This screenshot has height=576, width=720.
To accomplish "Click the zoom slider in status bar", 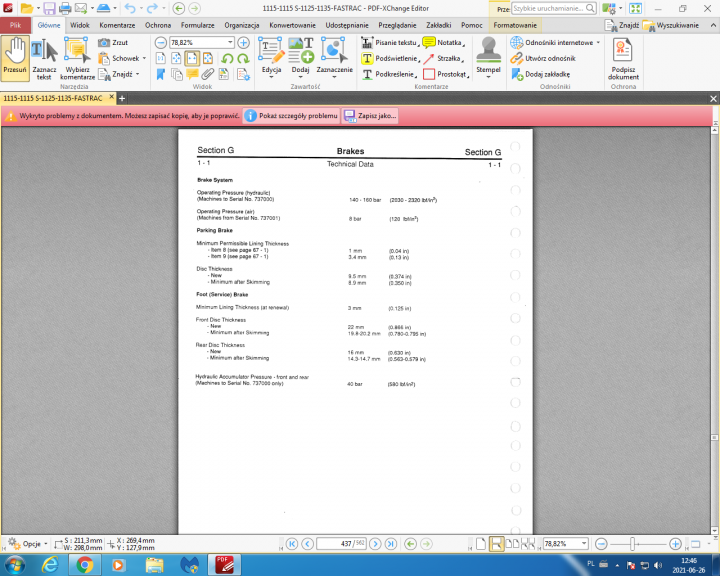I will click(635, 543).
